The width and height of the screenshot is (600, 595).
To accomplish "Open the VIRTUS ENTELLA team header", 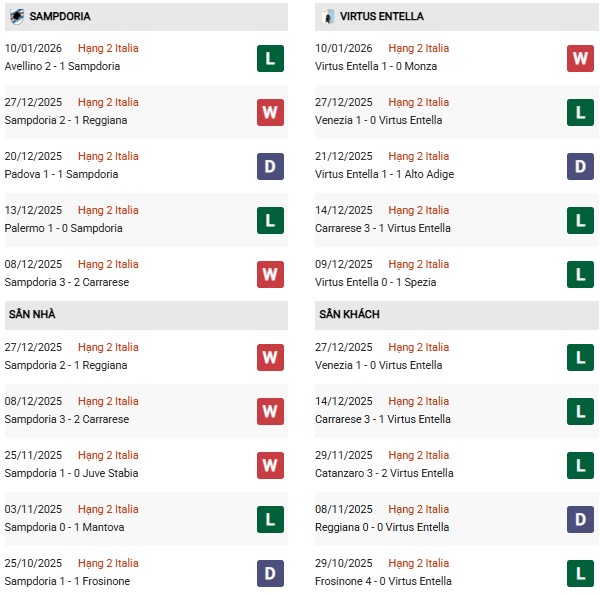I will click(382, 17).
